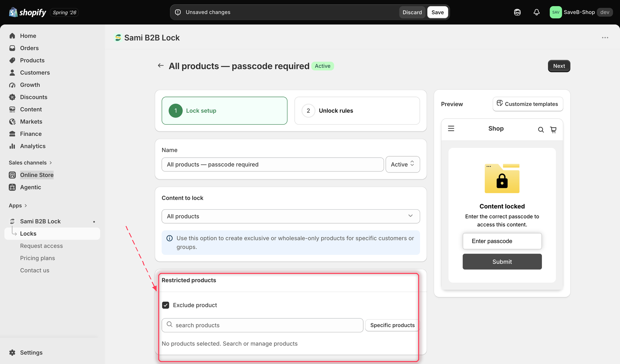Open the hamburger menu in preview
The width and height of the screenshot is (620, 364).
click(x=451, y=129)
